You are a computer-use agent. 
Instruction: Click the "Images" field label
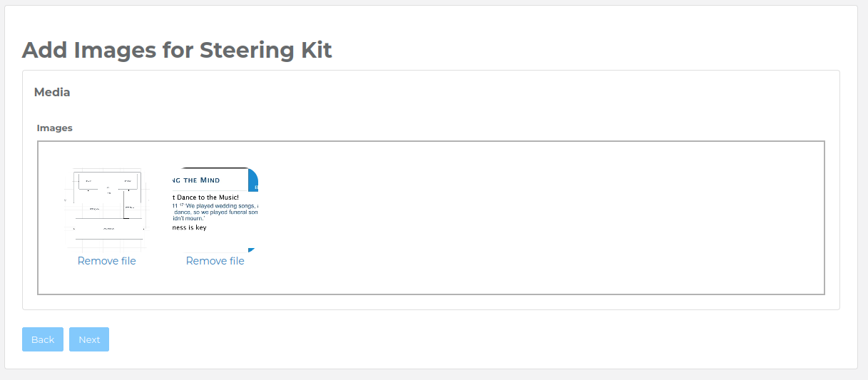point(55,128)
